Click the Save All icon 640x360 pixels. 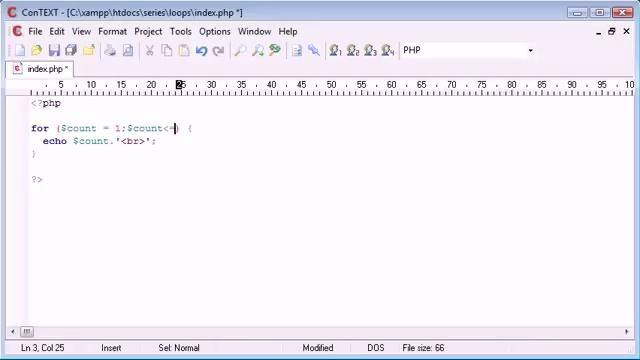click(71, 51)
